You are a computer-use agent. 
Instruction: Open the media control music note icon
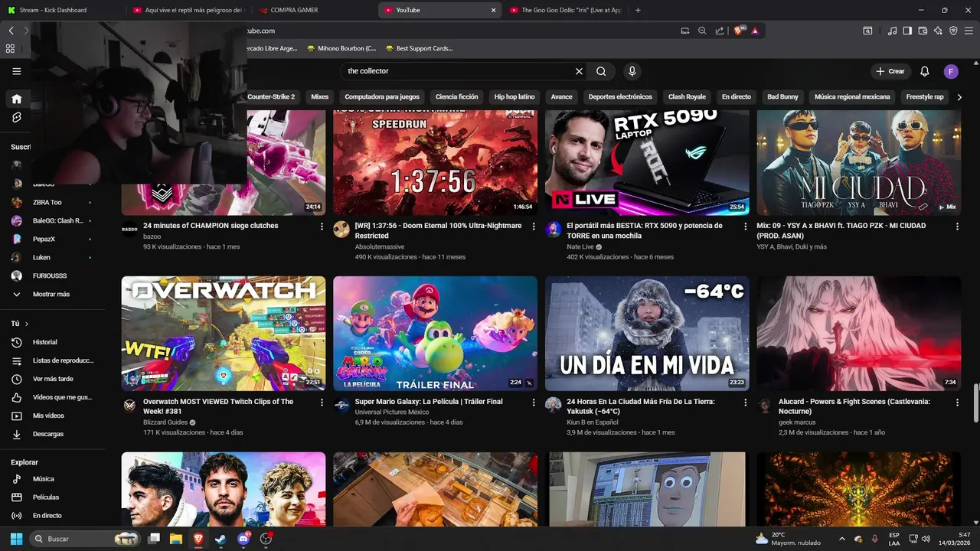pyautogui.click(x=892, y=31)
